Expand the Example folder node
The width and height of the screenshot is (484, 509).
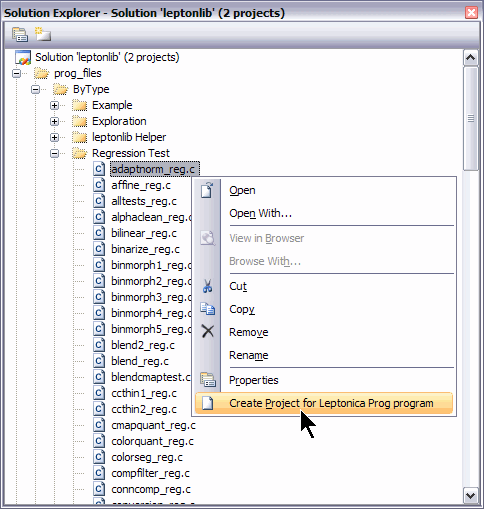click(x=54, y=105)
